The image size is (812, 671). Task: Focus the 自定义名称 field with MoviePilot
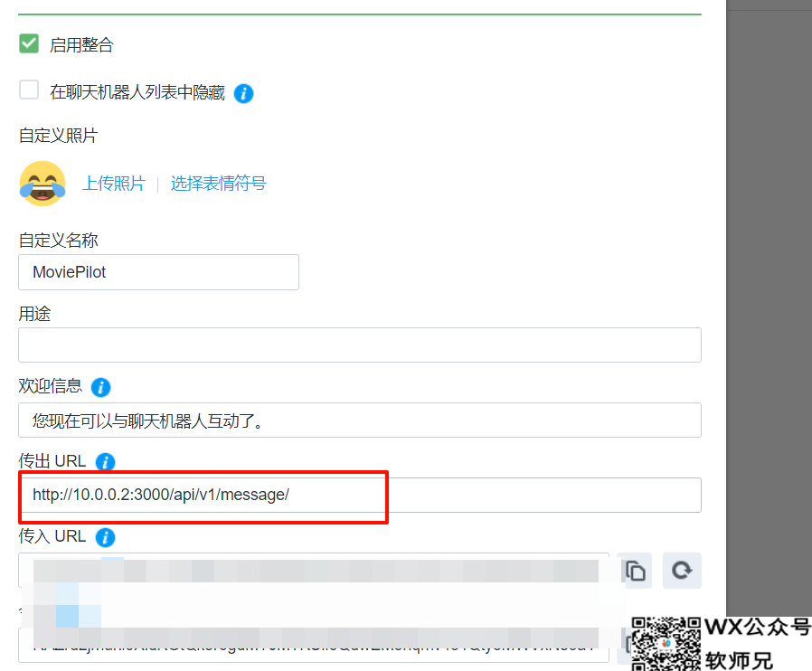(158, 272)
